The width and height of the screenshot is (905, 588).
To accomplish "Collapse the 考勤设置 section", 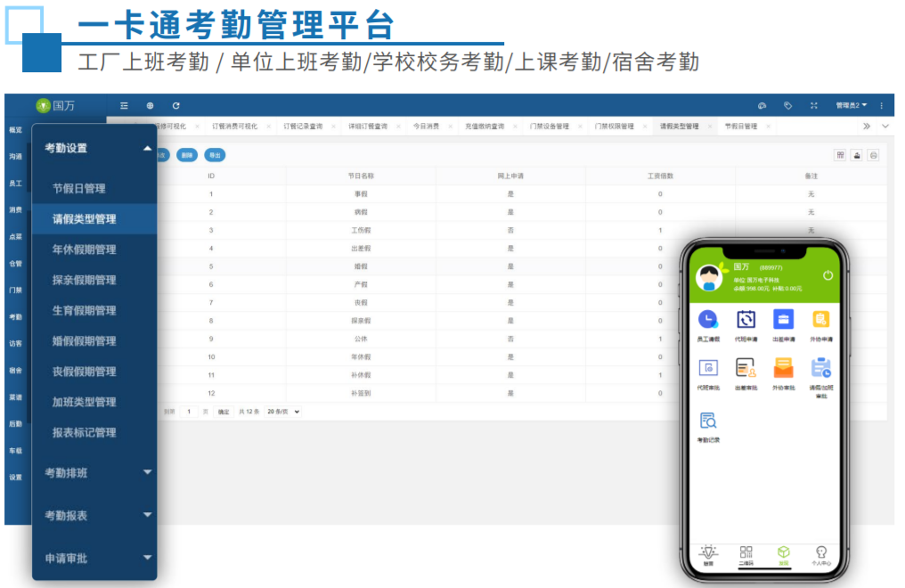I will click(147, 148).
